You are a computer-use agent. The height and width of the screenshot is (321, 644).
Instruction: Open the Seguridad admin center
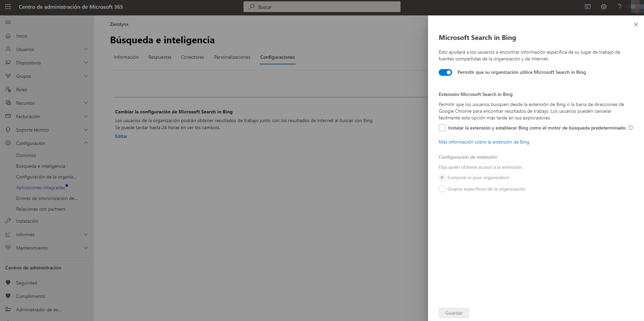click(x=26, y=283)
